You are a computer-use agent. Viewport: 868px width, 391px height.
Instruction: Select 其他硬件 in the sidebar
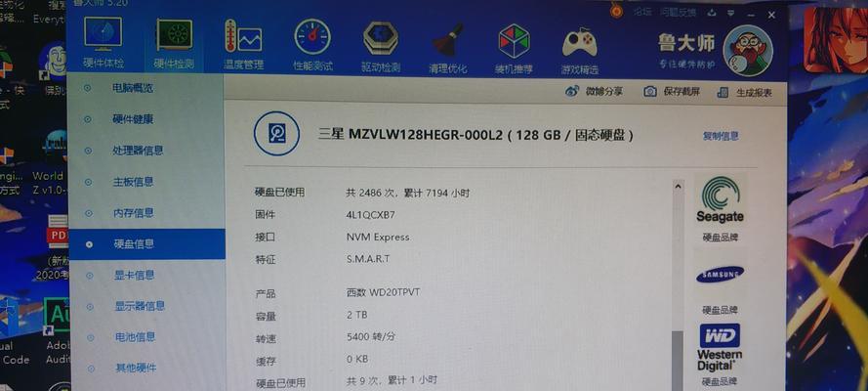pyautogui.click(x=136, y=368)
